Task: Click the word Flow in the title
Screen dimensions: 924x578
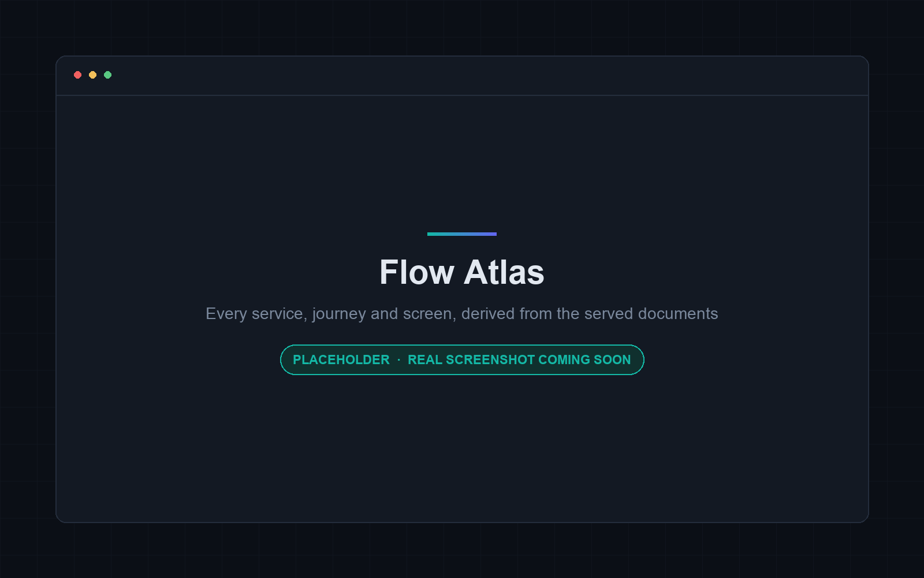Action: point(417,272)
